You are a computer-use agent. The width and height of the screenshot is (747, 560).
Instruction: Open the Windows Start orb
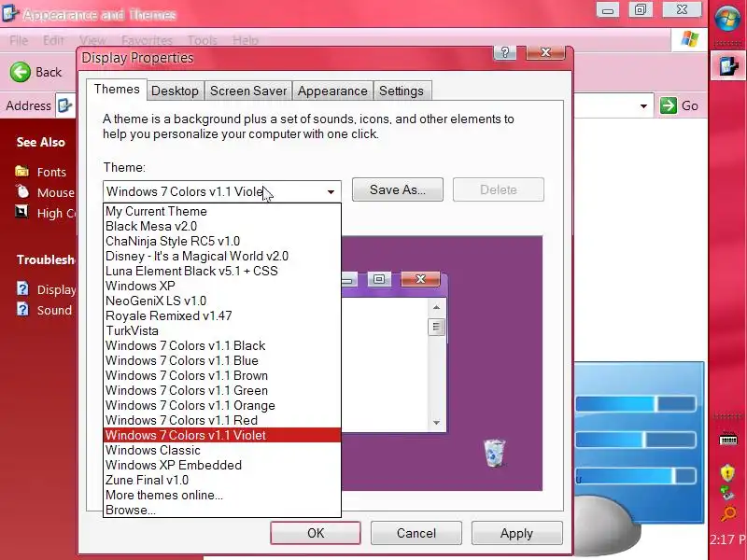tap(727, 19)
